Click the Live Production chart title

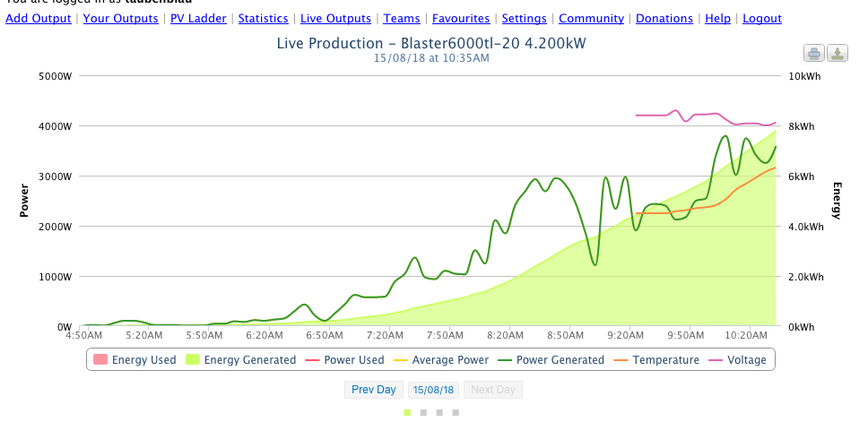coord(431,43)
